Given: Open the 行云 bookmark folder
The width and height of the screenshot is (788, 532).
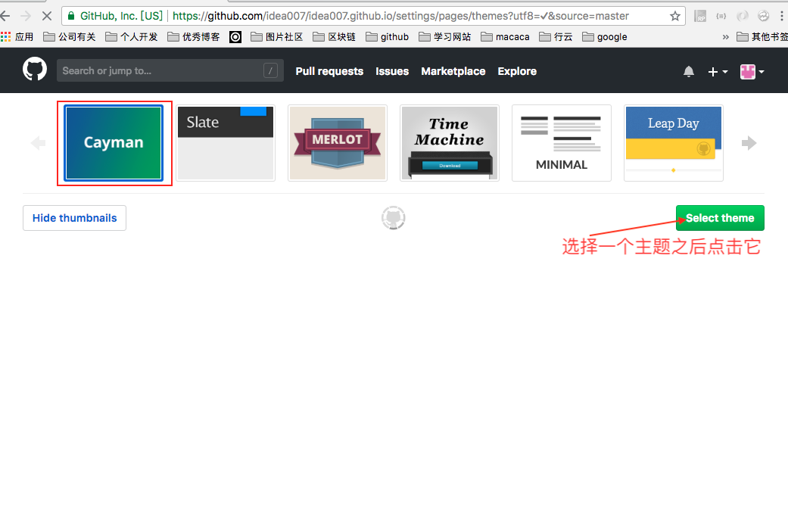Looking at the screenshot, I should click(556, 36).
